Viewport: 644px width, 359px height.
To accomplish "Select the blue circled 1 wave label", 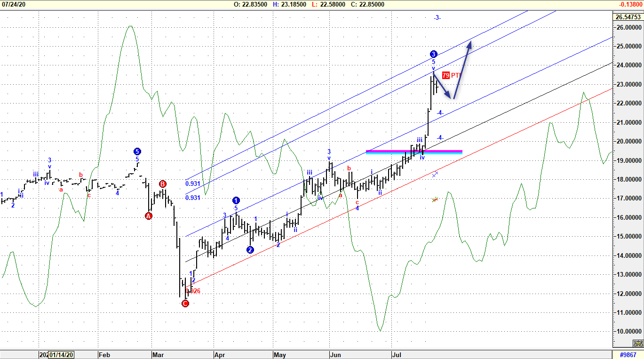I will [236, 200].
